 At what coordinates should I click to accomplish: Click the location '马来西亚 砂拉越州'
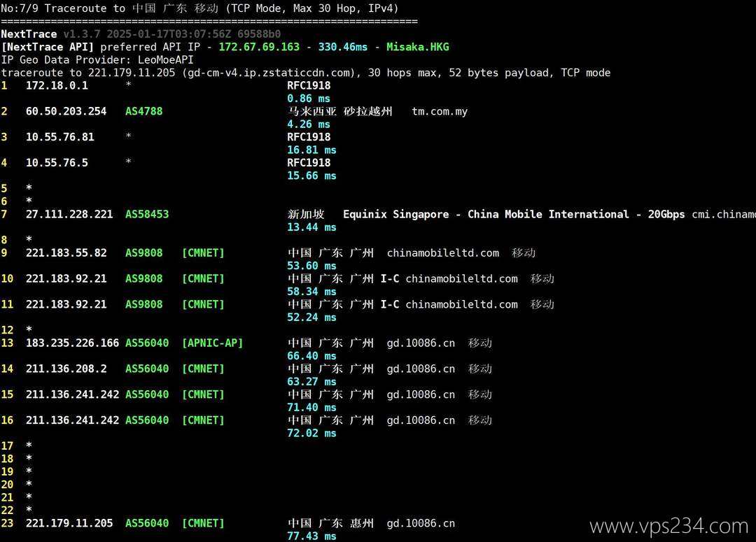[x=340, y=111]
